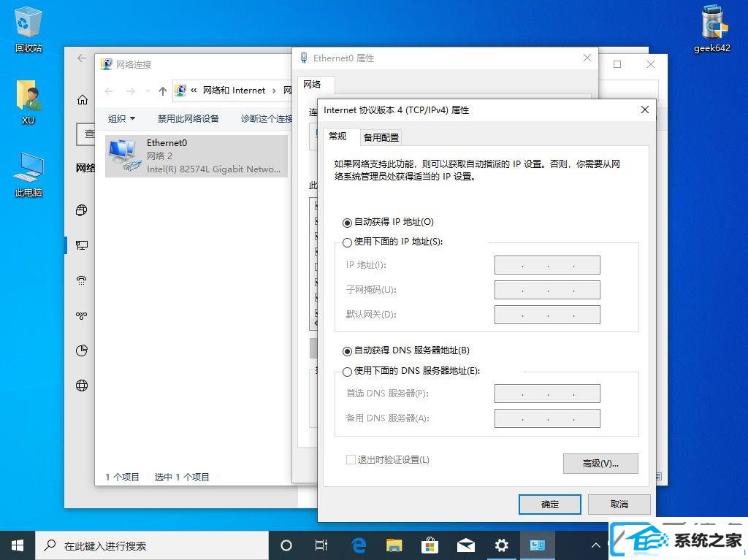The image size is (748, 560).
Task: Click the forward arrow in Network Connections
Action: (130, 91)
